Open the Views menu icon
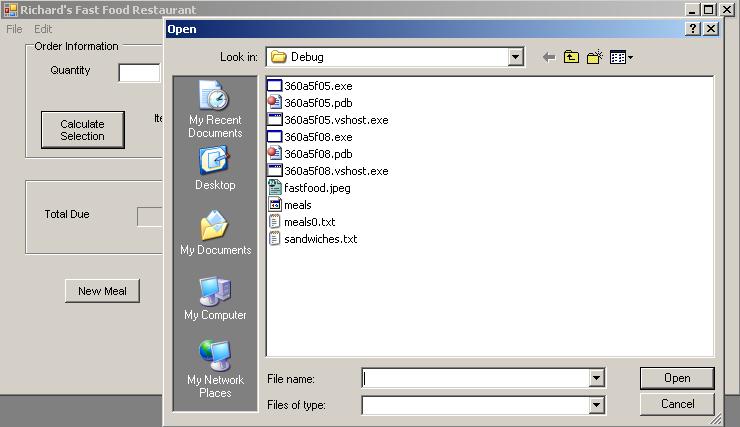 (621, 58)
